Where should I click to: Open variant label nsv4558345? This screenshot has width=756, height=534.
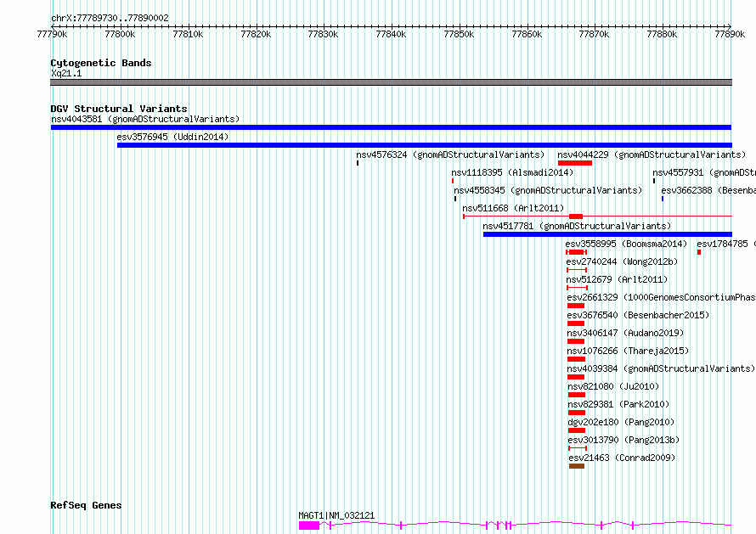pyautogui.click(x=548, y=190)
